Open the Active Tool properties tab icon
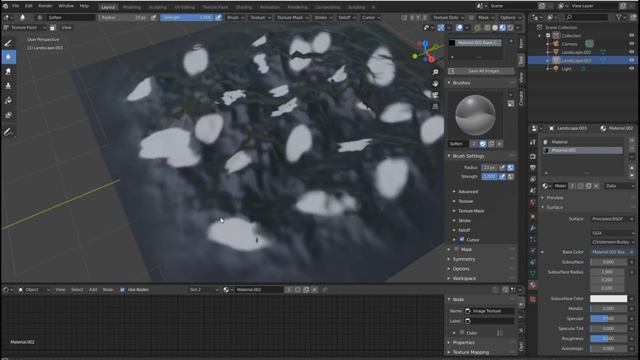 (x=533, y=142)
